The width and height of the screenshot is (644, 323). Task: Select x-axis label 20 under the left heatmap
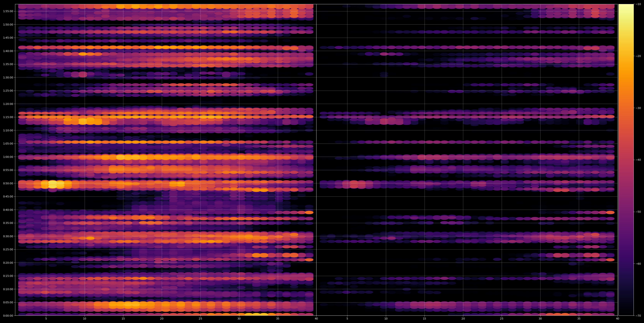(162, 319)
